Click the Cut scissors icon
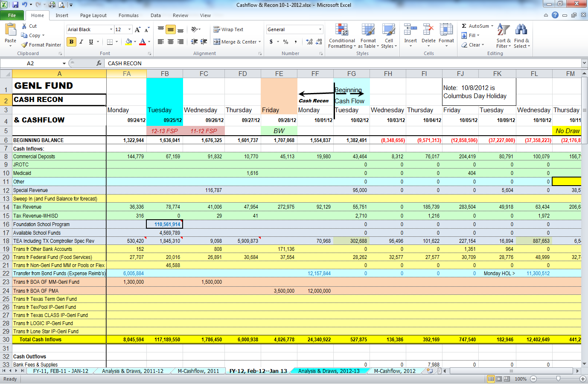The width and height of the screenshot is (588, 384). pos(25,26)
